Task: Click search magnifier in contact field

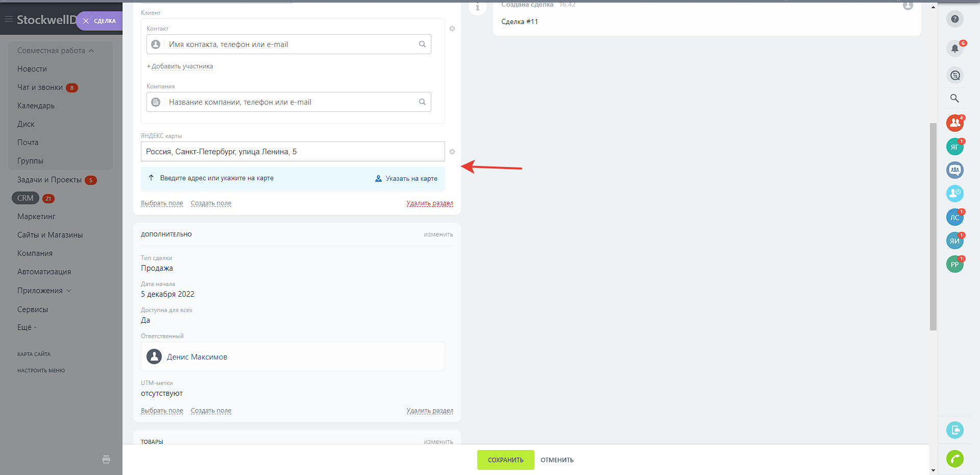Action: coord(422,44)
